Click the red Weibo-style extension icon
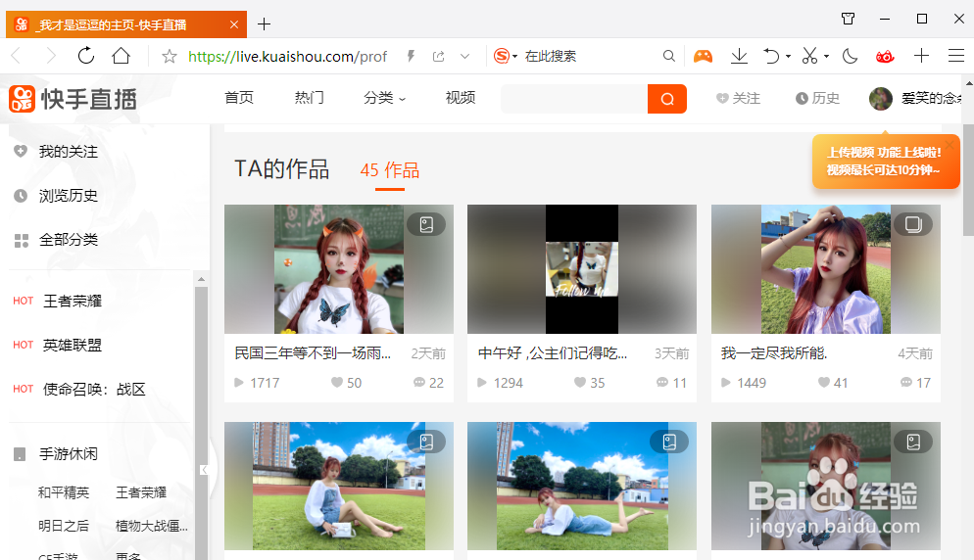Viewport: 974px width, 560px height. click(885, 57)
